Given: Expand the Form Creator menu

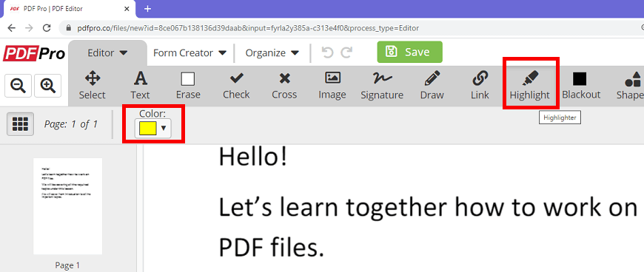Looking at the screenshot, I should [x=189, y=53].
